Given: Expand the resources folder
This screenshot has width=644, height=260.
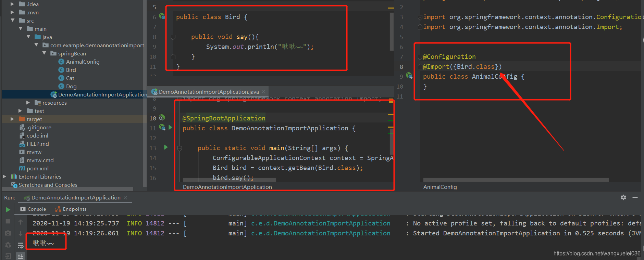Looking at the screenshot, I should tap(28, 103).
